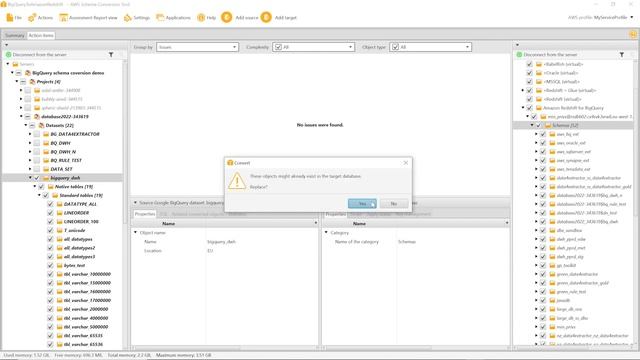Click source Disconnect from the server
The image size is (640, 360).
(36, 54)
